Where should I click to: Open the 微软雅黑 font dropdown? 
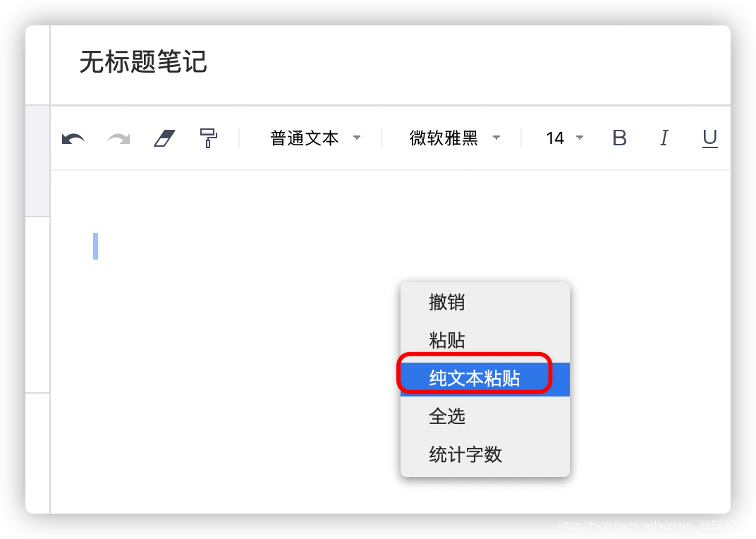tap(455, 138)
